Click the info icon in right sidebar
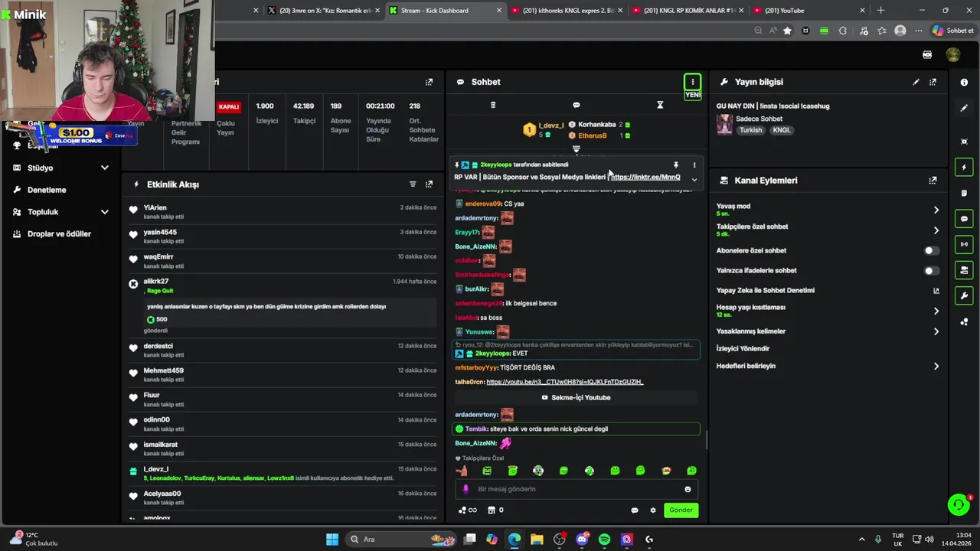Viewport: 980px width, 551px height. tap(964, 83)
